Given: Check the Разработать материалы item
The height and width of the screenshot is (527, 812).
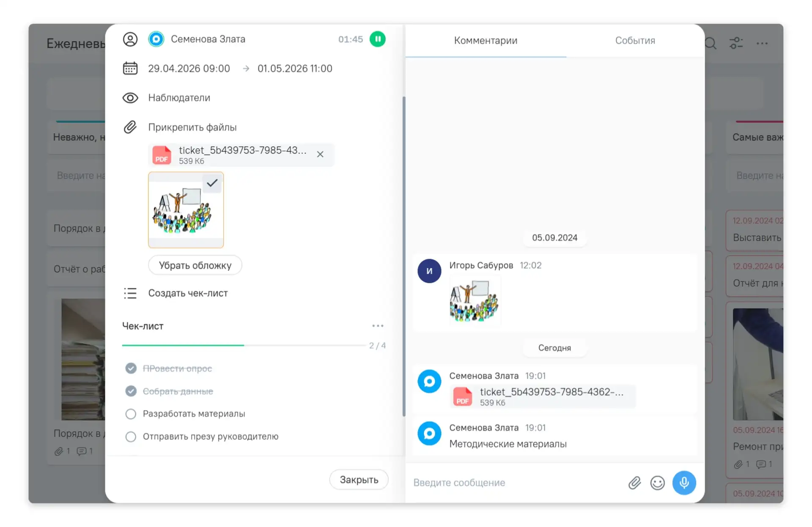Looking at the screenshot, I should 131,414.
